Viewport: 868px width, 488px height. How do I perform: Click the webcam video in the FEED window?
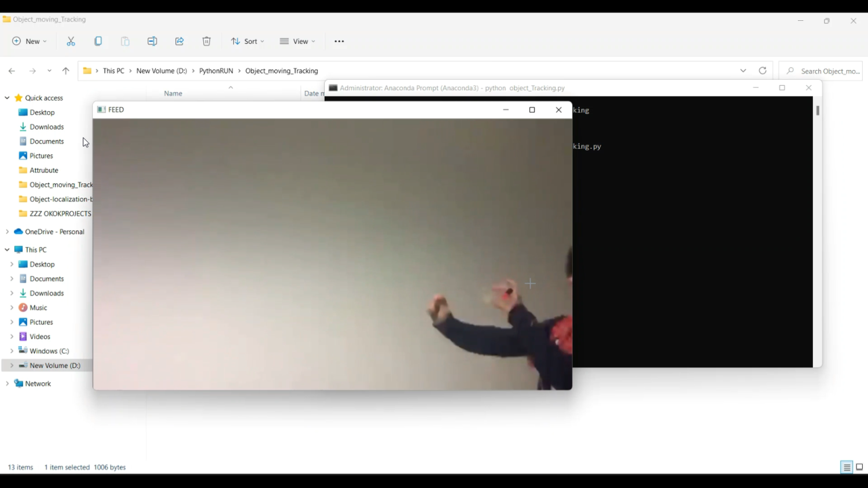(333, 254)
